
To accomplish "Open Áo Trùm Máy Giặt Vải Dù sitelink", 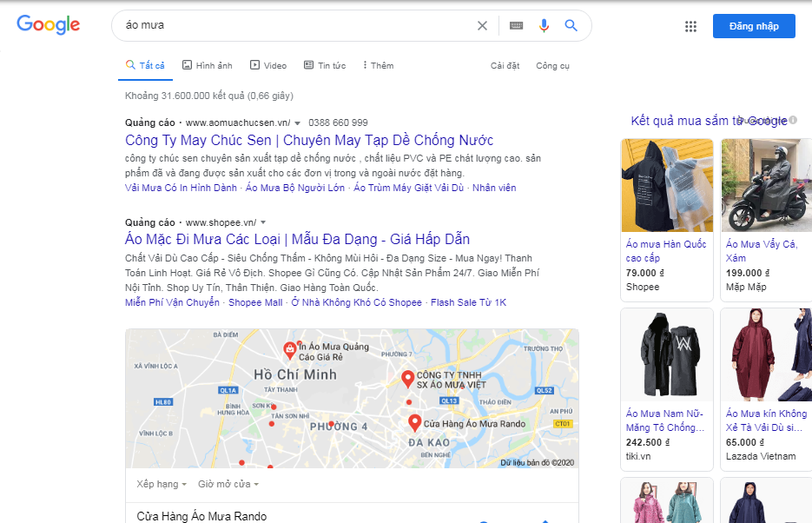I will [408, 188].
